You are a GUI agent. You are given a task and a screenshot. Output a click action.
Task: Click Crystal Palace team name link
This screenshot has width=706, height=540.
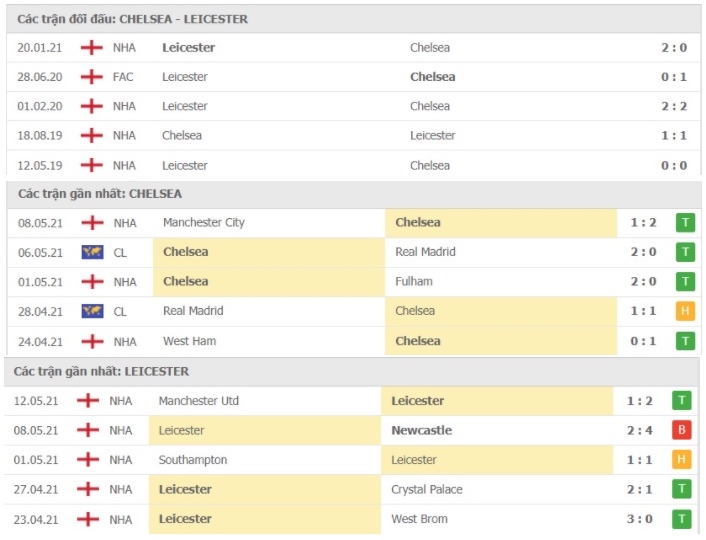(x=427, y=489)
